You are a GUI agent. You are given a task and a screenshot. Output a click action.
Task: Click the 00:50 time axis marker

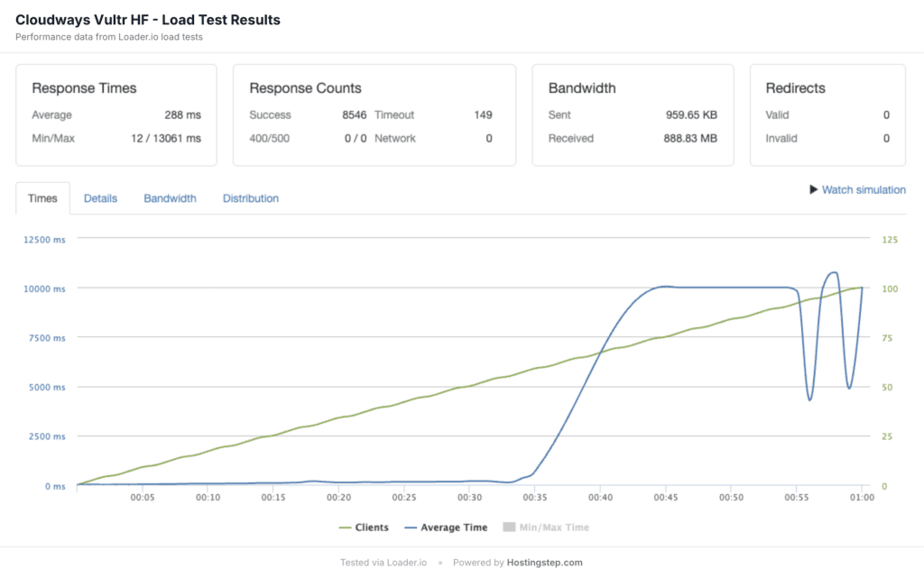[731, 498]
